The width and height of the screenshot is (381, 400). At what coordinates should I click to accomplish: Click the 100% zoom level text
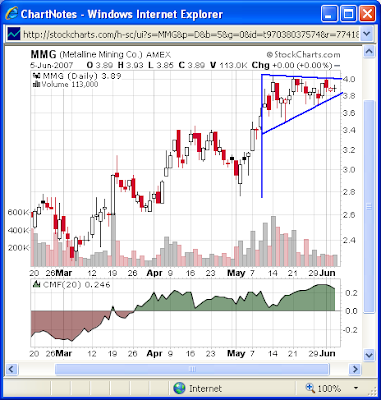click(x=329, y=389)
